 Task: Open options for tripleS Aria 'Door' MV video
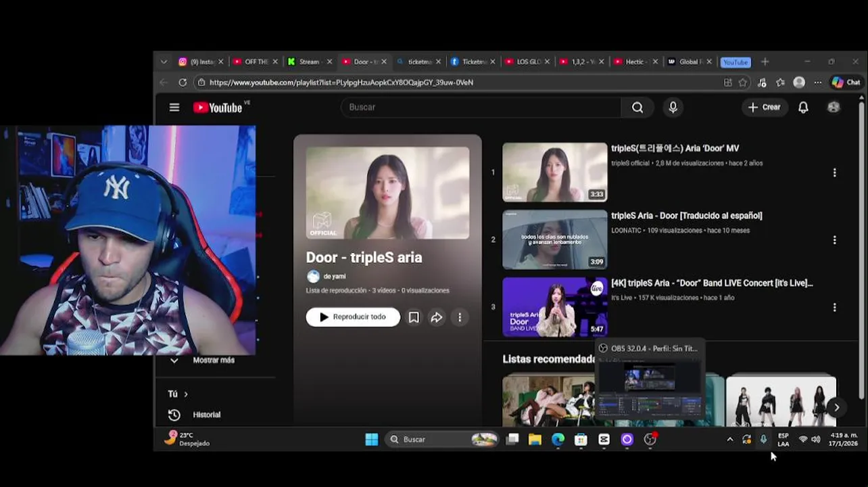pyautogui.click(x=834, y=172)
